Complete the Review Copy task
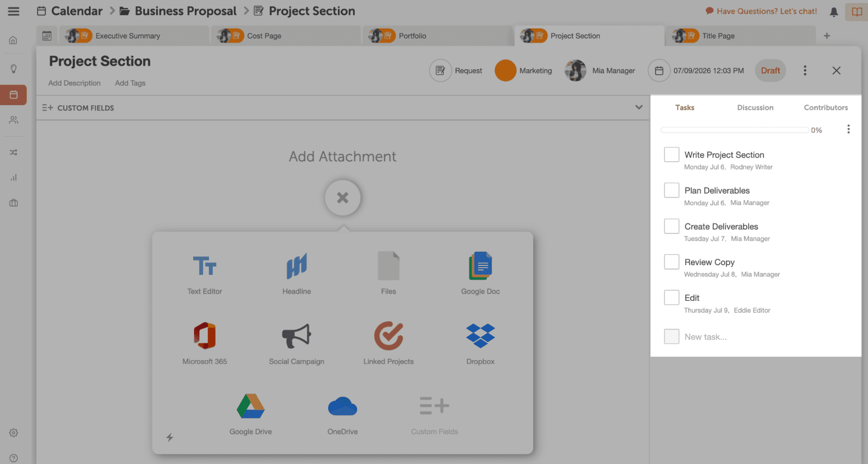868x464 pixels. point(671,261)
